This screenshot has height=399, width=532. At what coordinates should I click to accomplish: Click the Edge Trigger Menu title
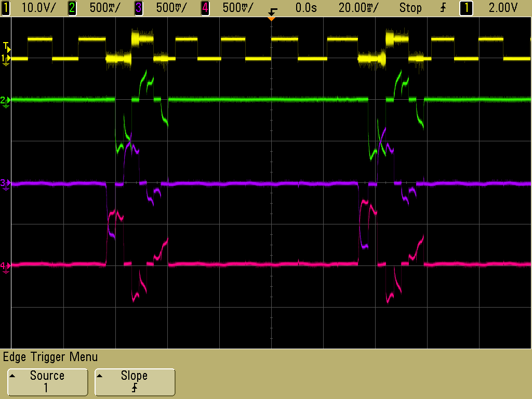coord(50,357)
